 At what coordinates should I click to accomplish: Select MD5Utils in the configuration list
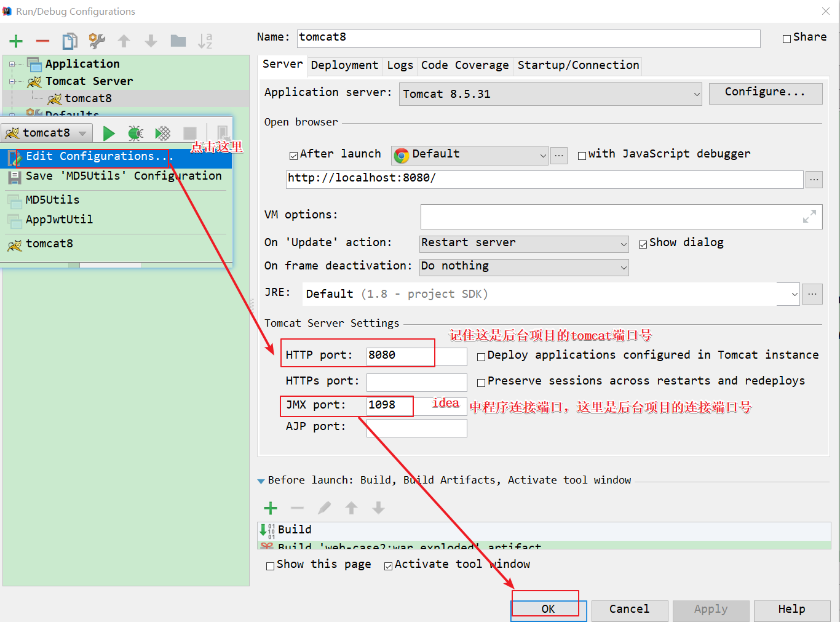coord(116,201)
